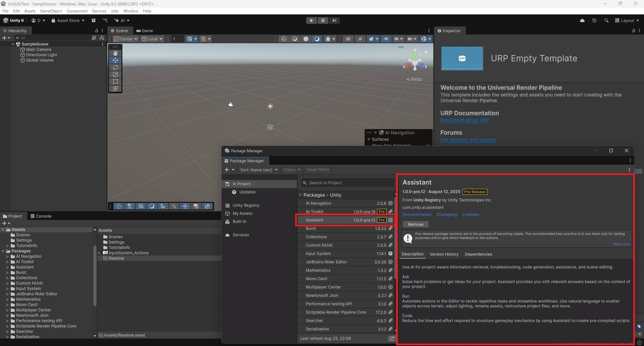The width and height of the screenshot is (644, 346).
Task: Select the Scale tool in Scene overlay
Action: pos(115,75)
